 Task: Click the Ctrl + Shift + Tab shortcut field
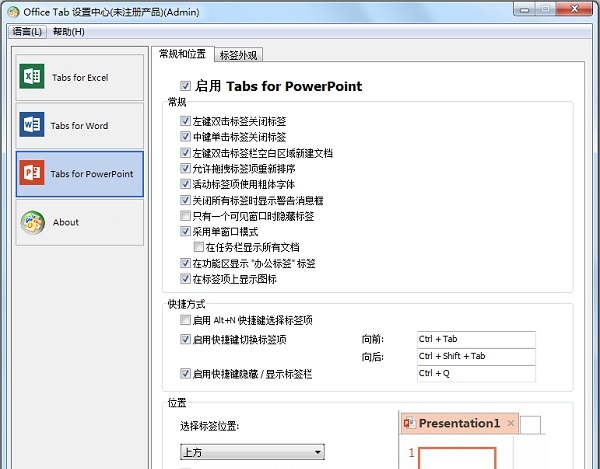click(x=476, y=357)
